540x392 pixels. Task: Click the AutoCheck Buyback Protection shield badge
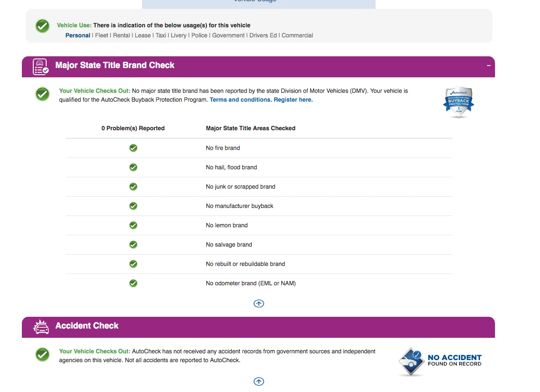coord(458,102)
